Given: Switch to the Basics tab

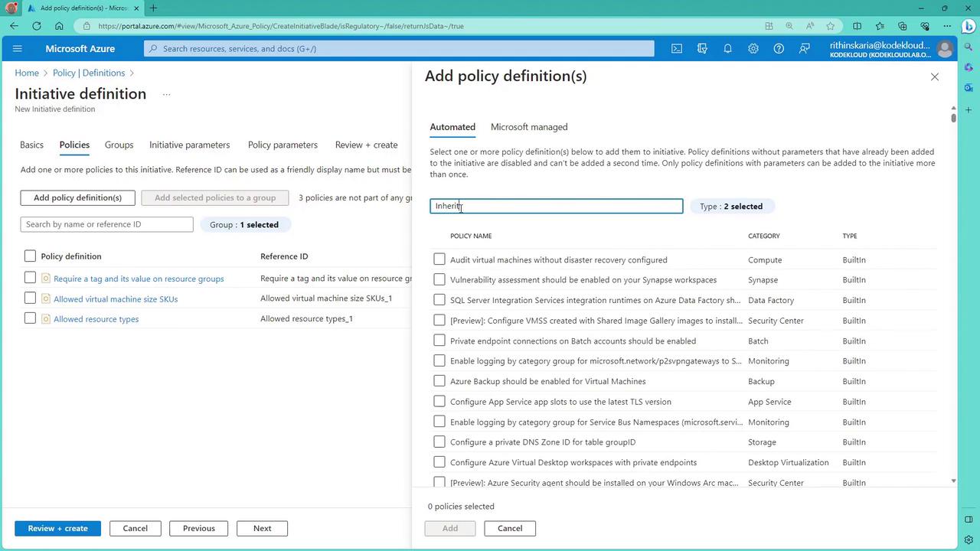Looking at the screenshot, I should (x=31, y=145).
